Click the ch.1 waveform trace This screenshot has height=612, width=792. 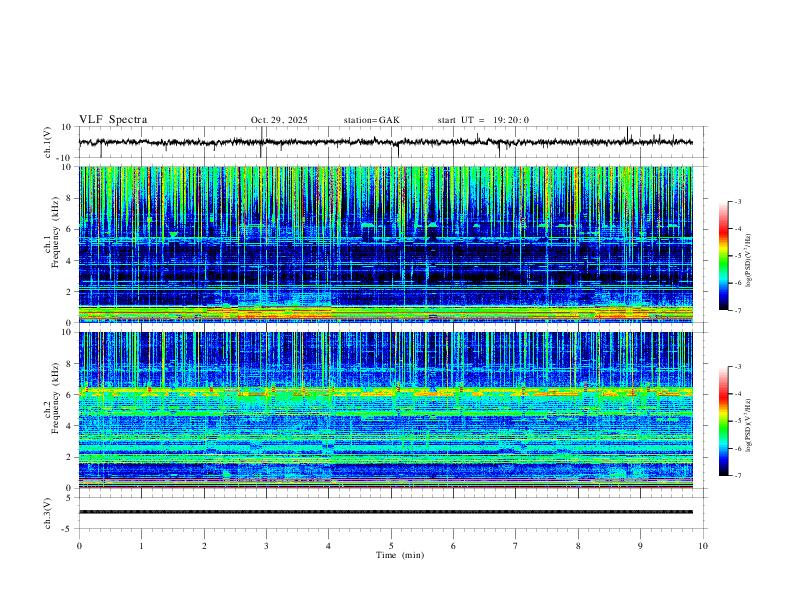[x=386, y=142]
